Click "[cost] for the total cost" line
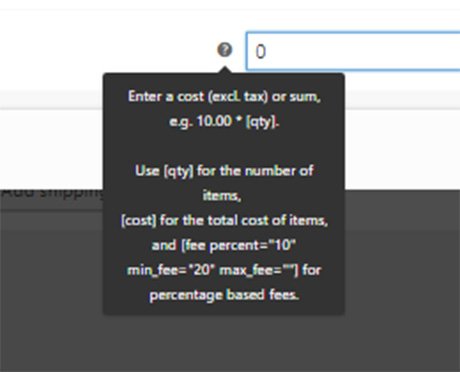Image resolution: width=460 pixels, height=372 pixels. [x=224, y=220]
